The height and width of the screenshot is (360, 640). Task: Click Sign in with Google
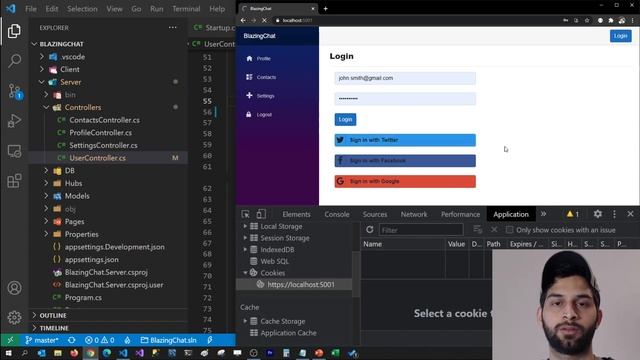tap(405, 181)
